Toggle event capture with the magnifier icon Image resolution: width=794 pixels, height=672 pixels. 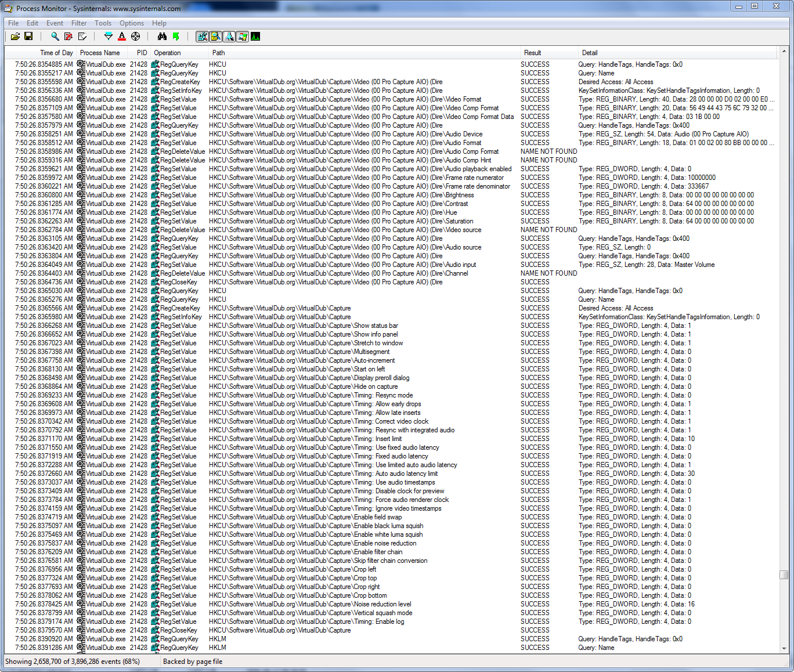(55, 37)
